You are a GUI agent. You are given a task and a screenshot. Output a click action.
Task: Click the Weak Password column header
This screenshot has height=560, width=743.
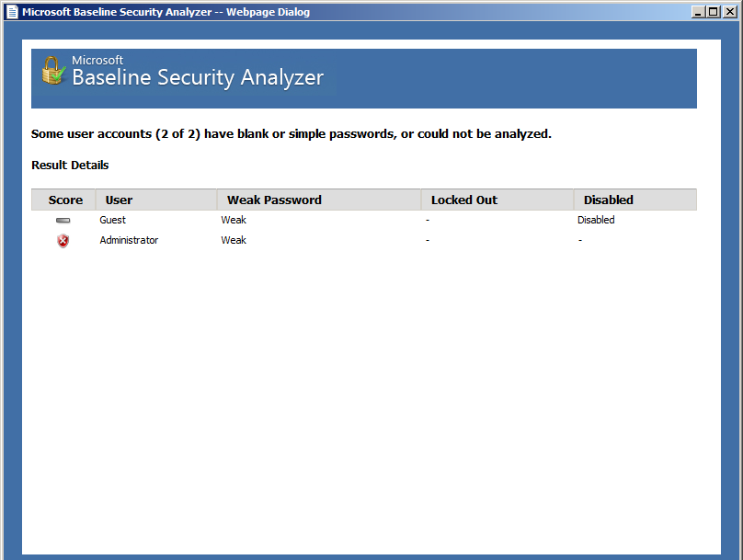319,200
